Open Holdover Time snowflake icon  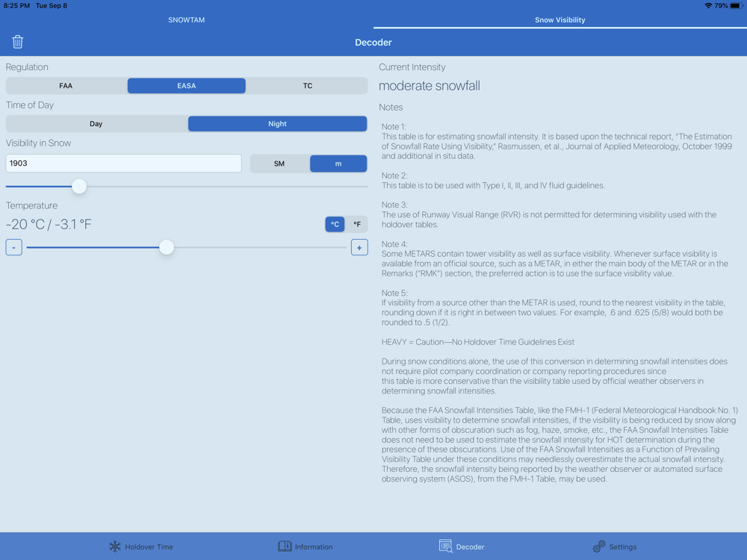(x=115, y=547)
